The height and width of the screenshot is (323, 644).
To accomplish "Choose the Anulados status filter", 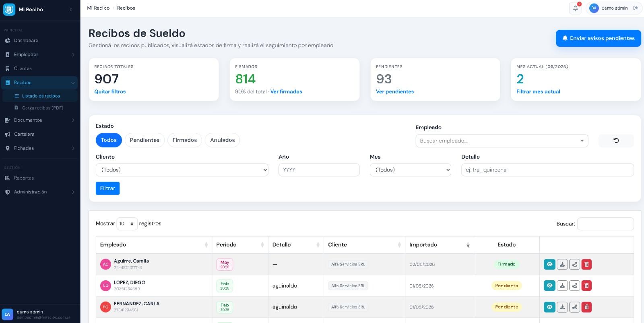I will click(x=222, y=140).
